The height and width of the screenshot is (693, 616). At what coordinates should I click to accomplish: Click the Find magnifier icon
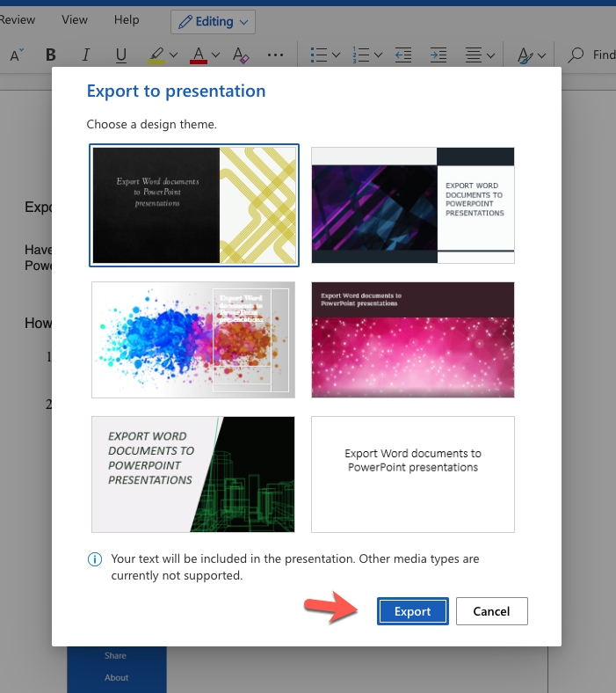coord(576,55)
